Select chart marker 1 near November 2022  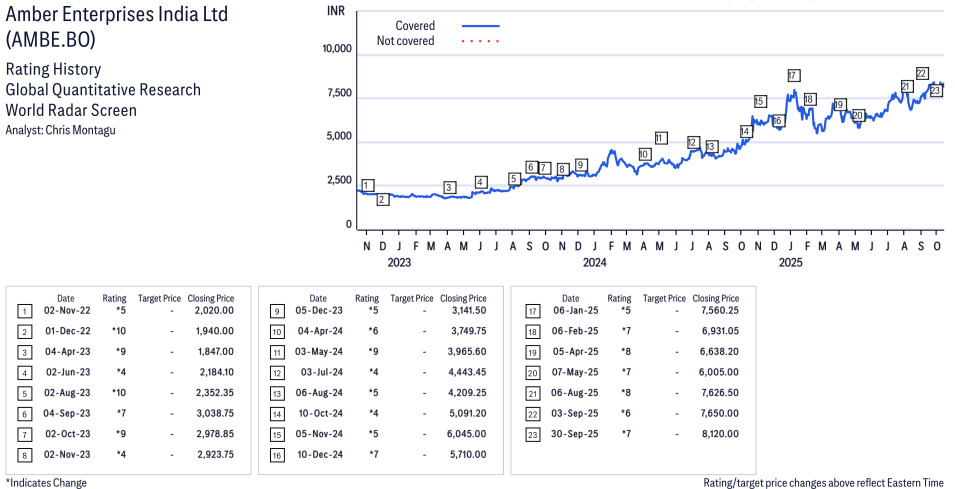(367, 185)
